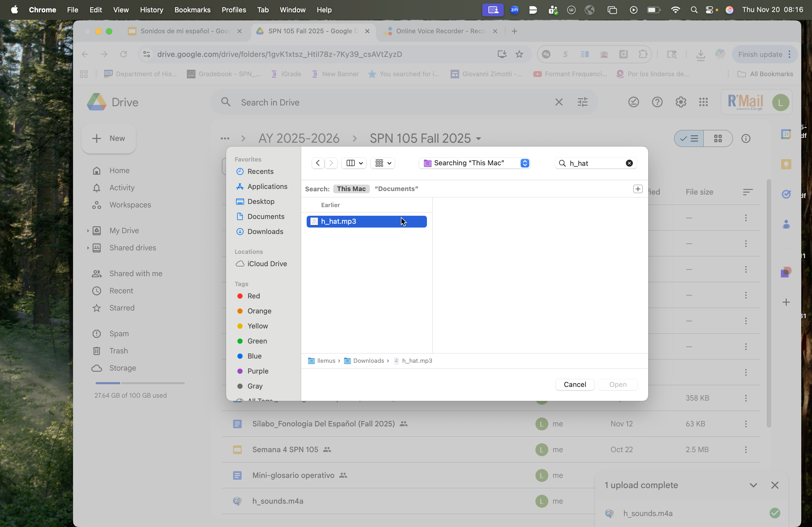Reload the Drive page
The image size is (812, 527).
tap(124, 54)
